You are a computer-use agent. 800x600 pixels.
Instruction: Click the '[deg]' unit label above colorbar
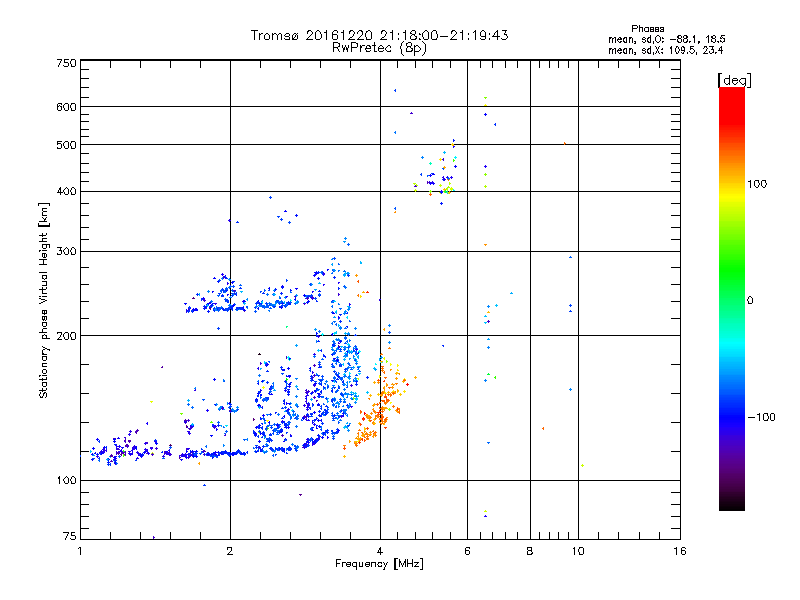(x=734, y=80)
